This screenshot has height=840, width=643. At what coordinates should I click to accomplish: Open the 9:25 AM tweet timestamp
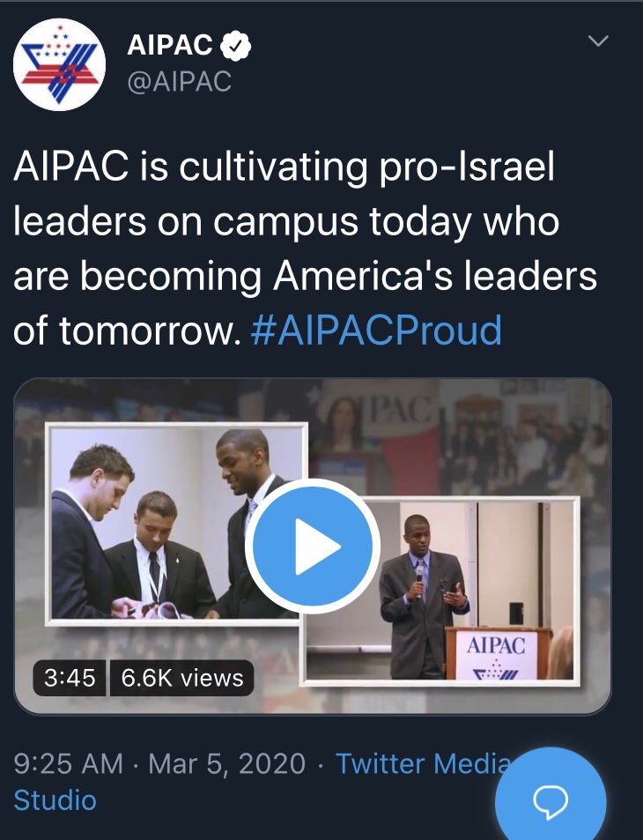69,763
